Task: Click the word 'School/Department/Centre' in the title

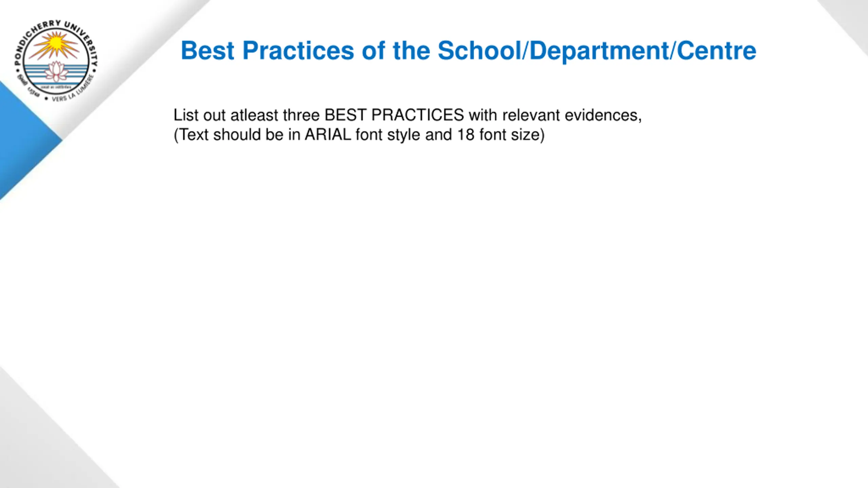Action: tap(597, 51)
